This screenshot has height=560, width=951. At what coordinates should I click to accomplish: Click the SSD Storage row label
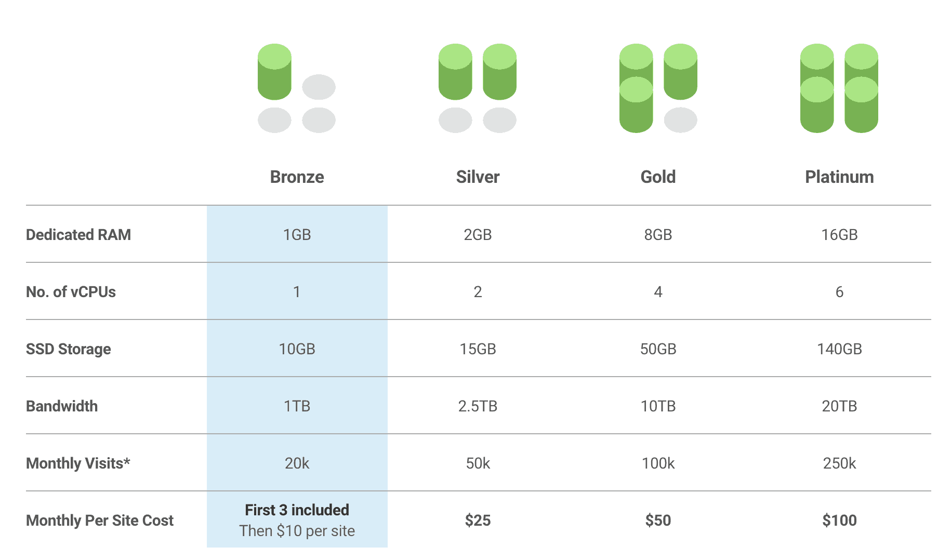[x=69, y=349]
